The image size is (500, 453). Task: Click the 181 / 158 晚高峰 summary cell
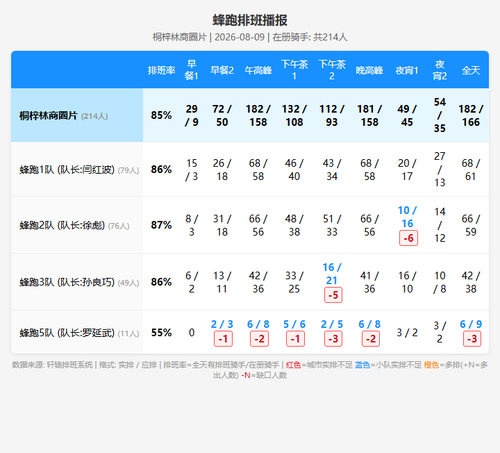(x=369, y=115)
